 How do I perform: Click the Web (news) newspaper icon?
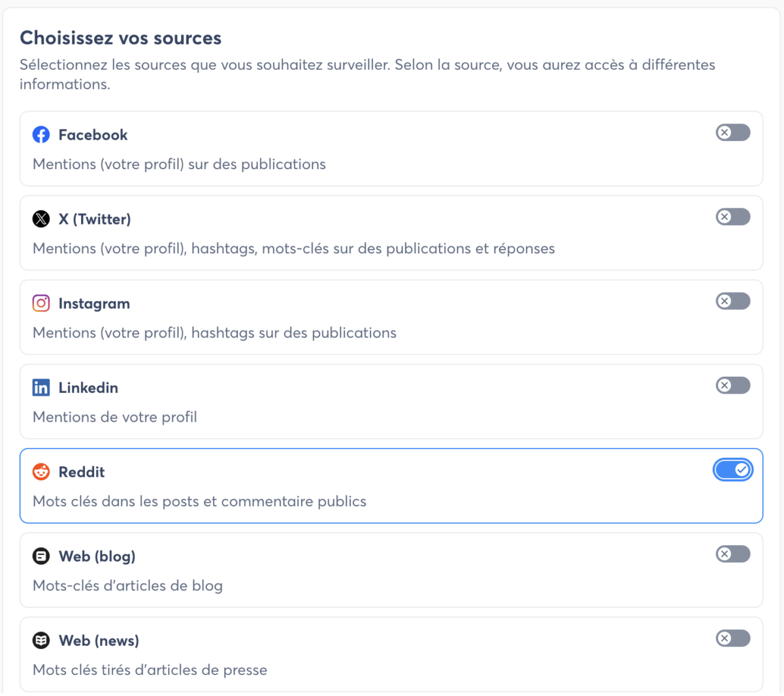41,641
